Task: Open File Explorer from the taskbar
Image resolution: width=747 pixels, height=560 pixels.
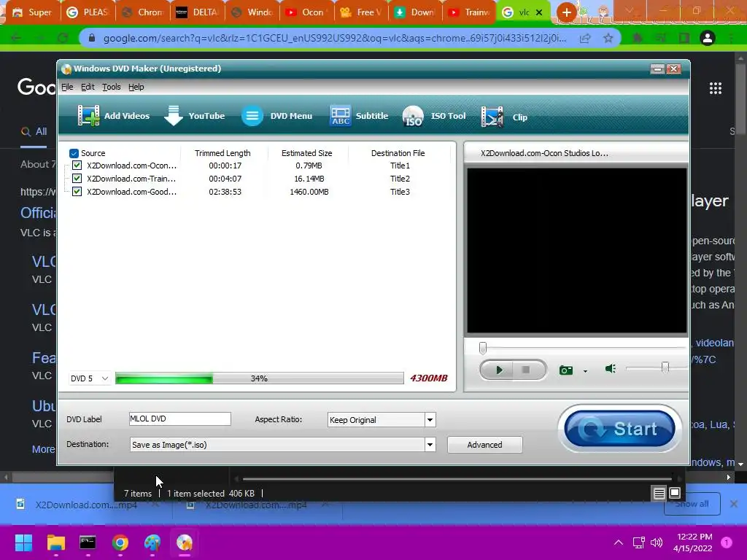Action: pos(55,542)
